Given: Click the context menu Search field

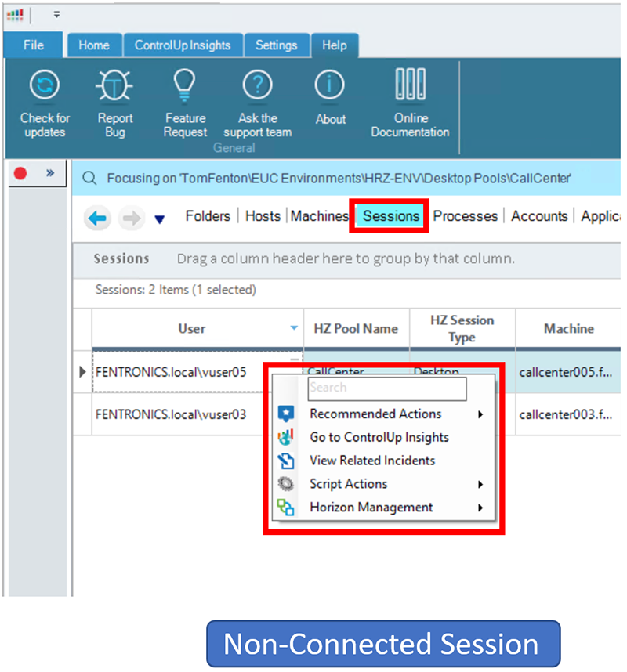Looking at the screenshot, I should coord(387,388).
